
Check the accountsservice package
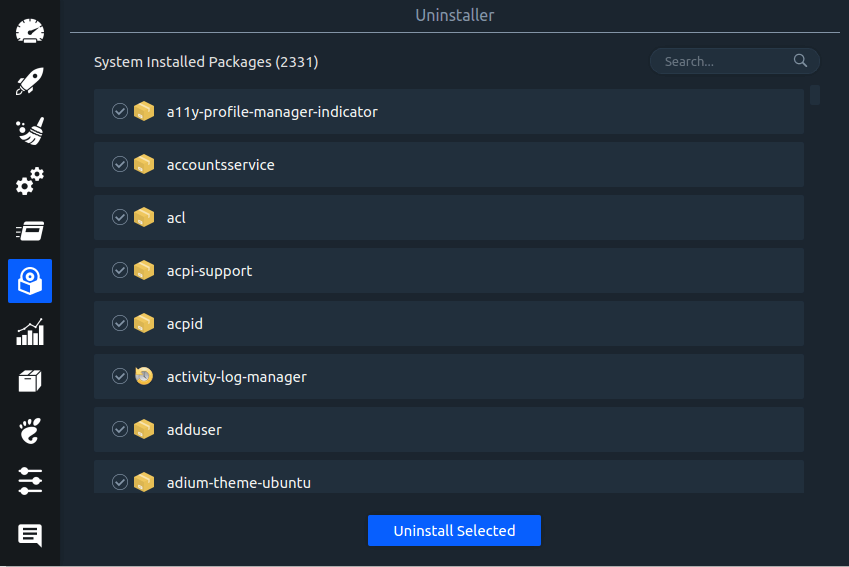[x=120, y=164]
